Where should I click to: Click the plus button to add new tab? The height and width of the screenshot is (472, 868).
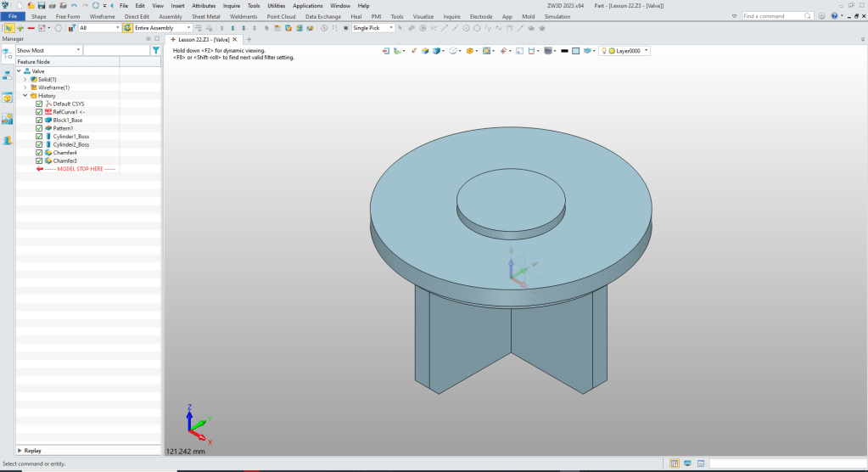(249, 39)
